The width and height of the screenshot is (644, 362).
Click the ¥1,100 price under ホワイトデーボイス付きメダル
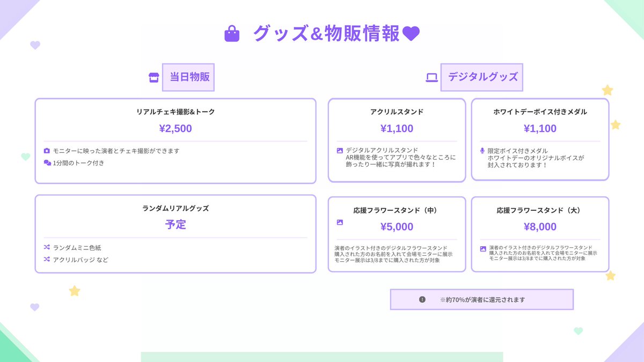pyautogui.click(x=540, y=129)
